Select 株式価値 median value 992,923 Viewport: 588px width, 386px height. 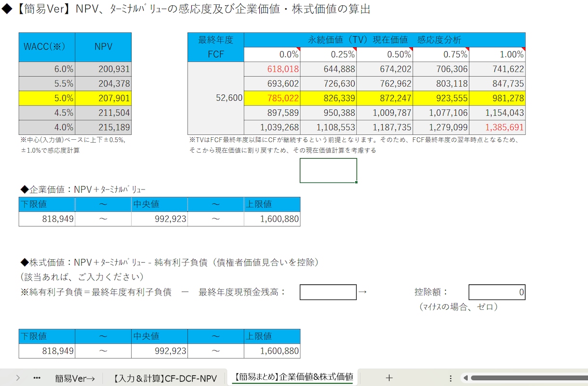coord(160,351)
